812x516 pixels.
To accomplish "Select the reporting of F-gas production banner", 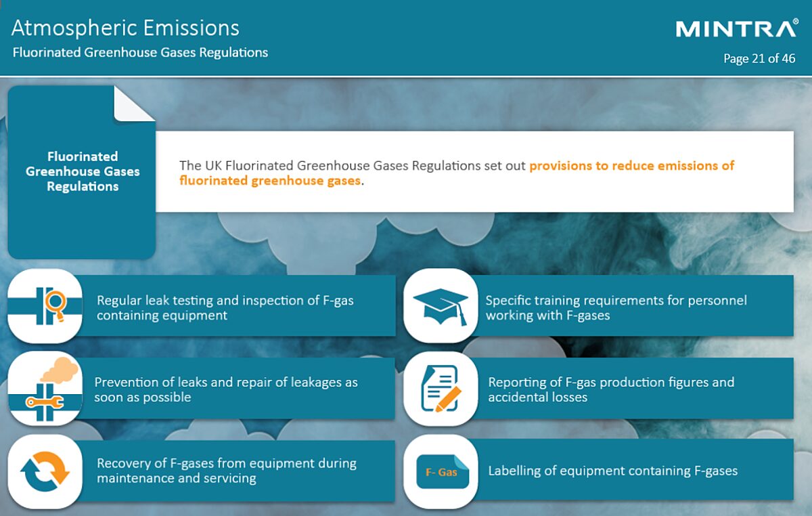I will coord(635,389).
